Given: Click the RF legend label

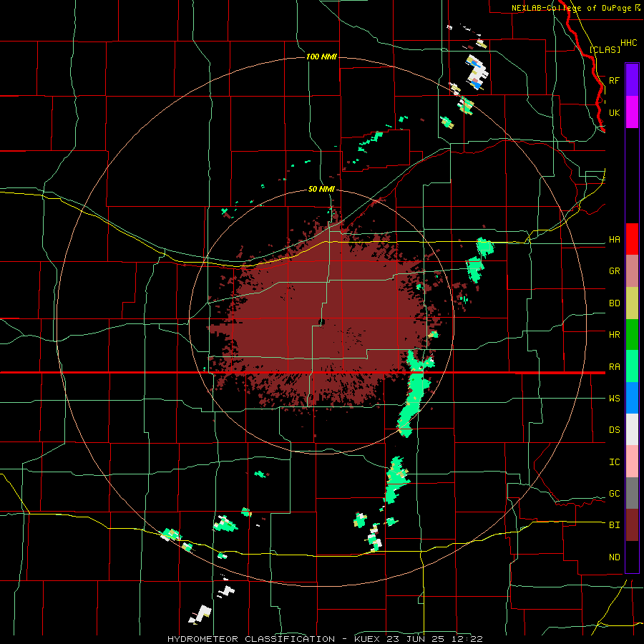Looking at the screenshot, I should pyautogui.click(x=614, y=80).
